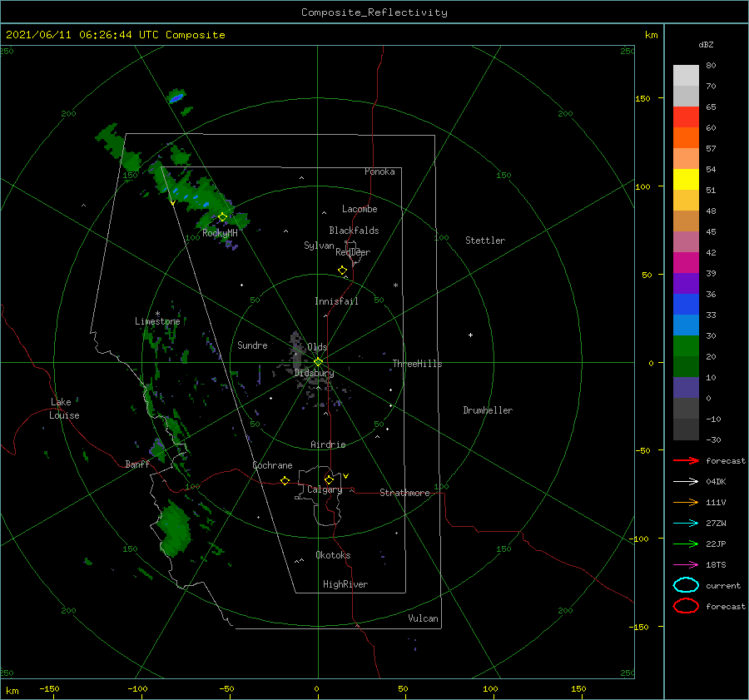Image resolution: width=749 pixels, height=700 pixels.
Task: Click the blue storm cell at top left
Action: point(176,98)
